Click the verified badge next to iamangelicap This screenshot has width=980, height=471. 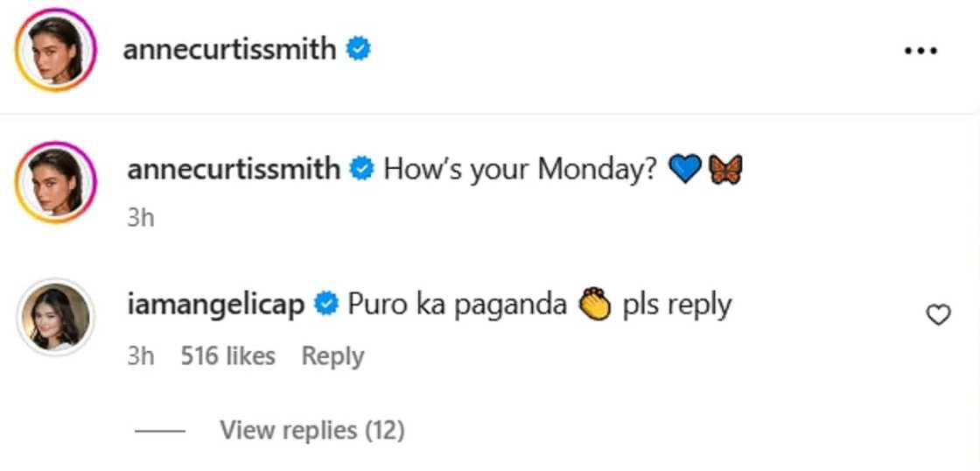[x=326, y=305]
